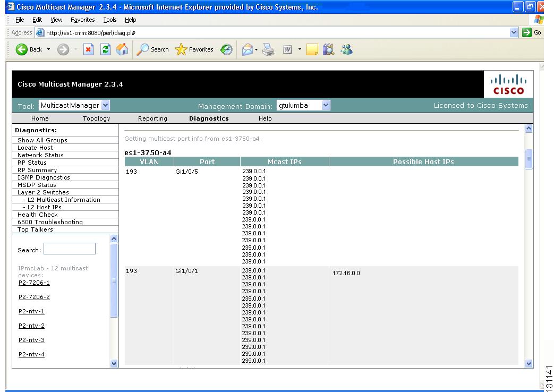The width and height of the screenshot is (554, 392).
Task: Expand the Address bar dropdown
Action: click(514, 32)
